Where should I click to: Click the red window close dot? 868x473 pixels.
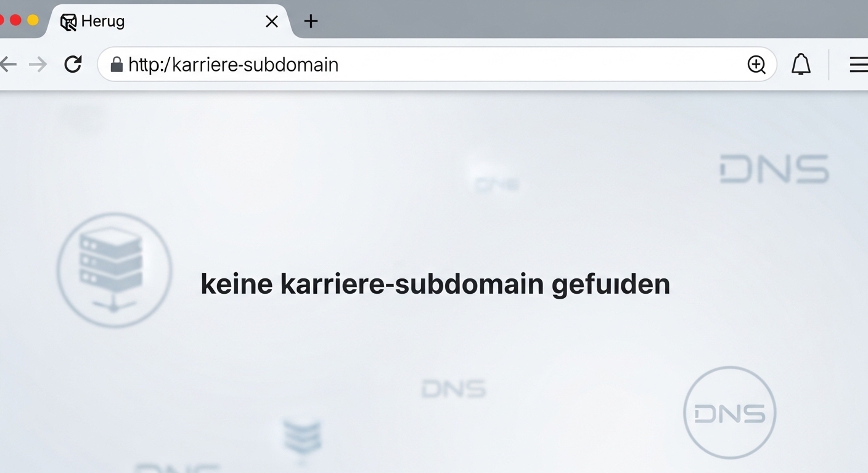[15, 20]
